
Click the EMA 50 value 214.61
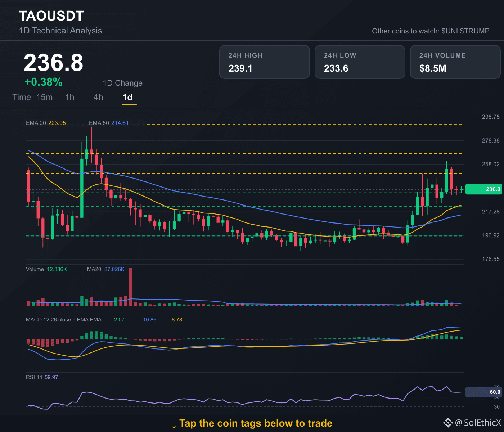120,123
